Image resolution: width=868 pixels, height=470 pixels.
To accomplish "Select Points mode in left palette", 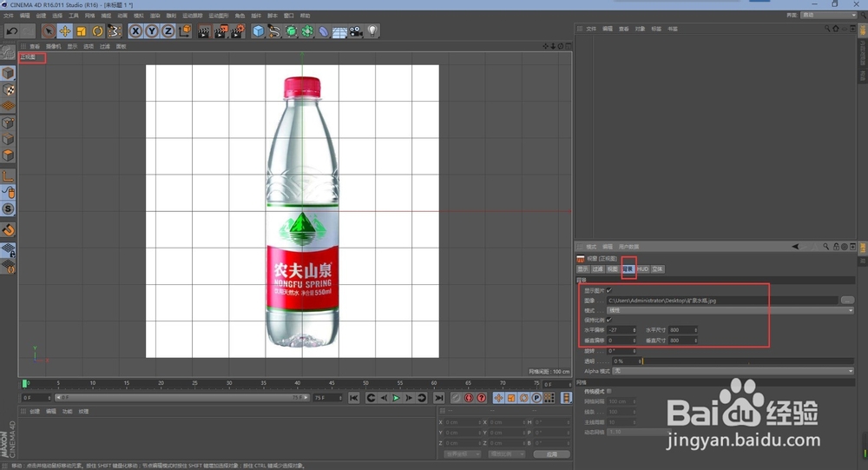I will point(8,122).
